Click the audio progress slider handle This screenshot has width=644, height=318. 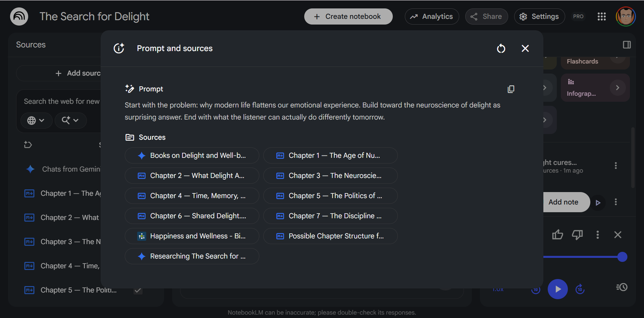[x=622, y=257]
